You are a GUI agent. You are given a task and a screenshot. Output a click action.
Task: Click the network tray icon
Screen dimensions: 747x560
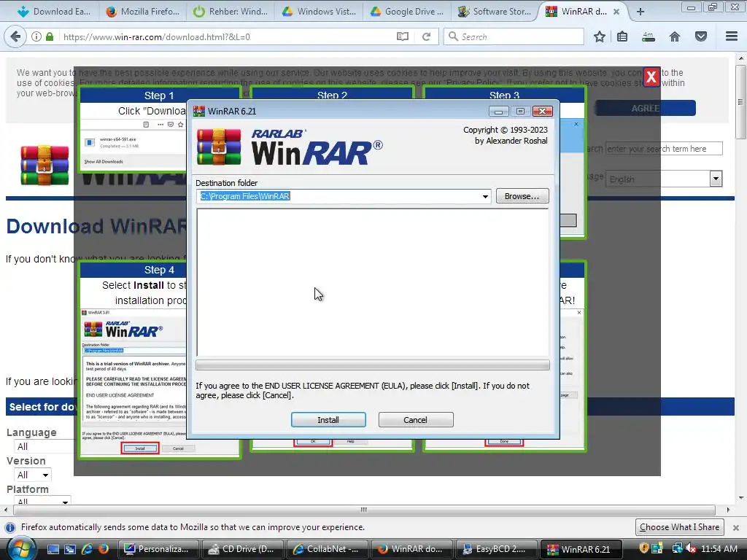pyautogui.click(x=677, y=549)
